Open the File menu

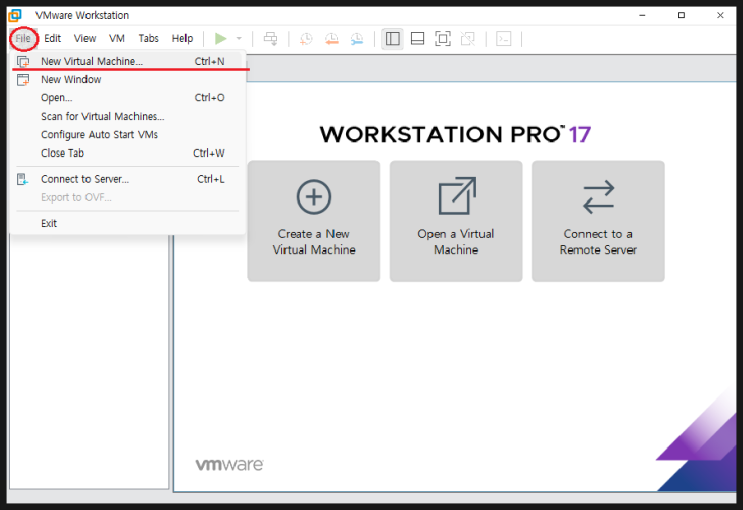[x=23, y=38]
